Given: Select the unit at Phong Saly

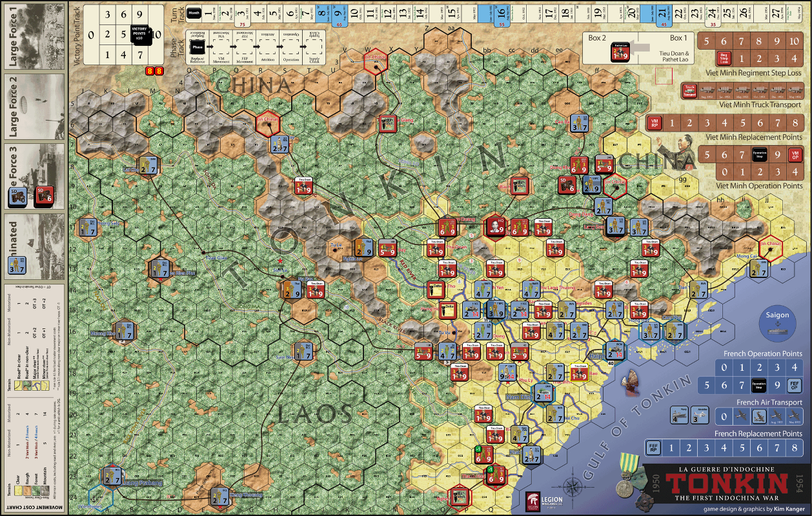Looking at the screenshot, I should point(86,227).
